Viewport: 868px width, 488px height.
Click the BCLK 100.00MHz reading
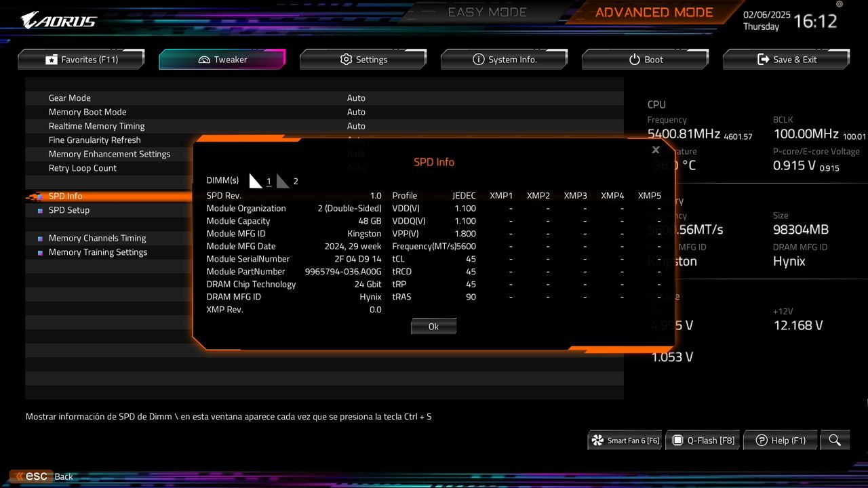[x=806, y=134]
